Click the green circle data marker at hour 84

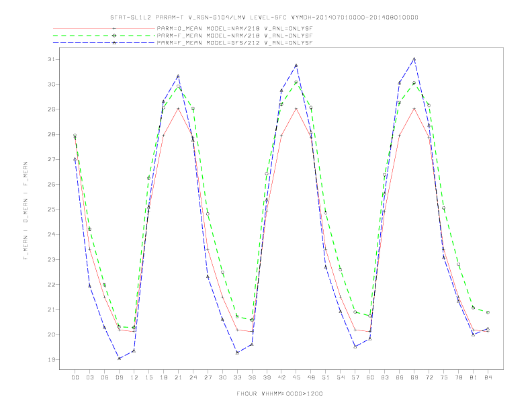(x=488, y=312)
